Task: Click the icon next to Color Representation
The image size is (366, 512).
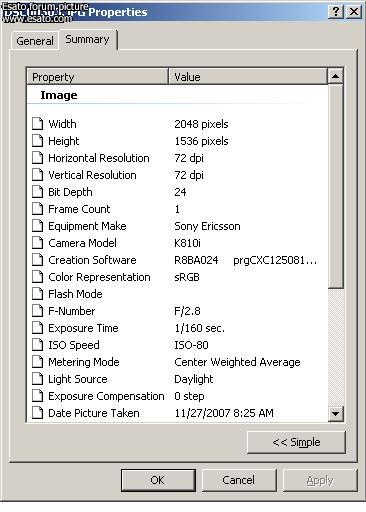Action: [x=38, y=277]
